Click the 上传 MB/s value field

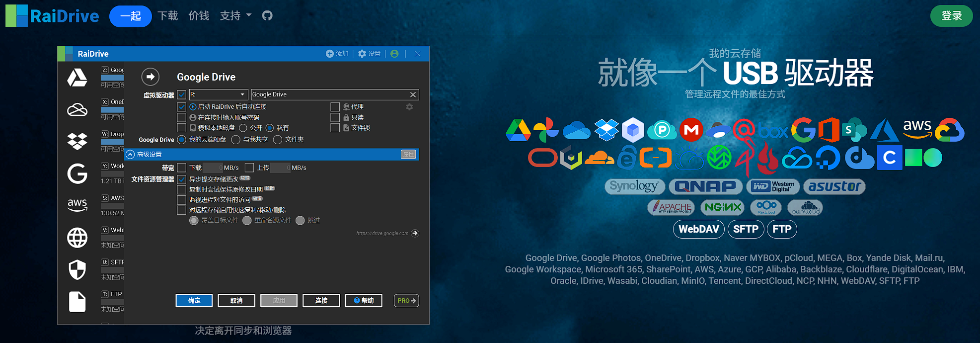tap(281, 168)
